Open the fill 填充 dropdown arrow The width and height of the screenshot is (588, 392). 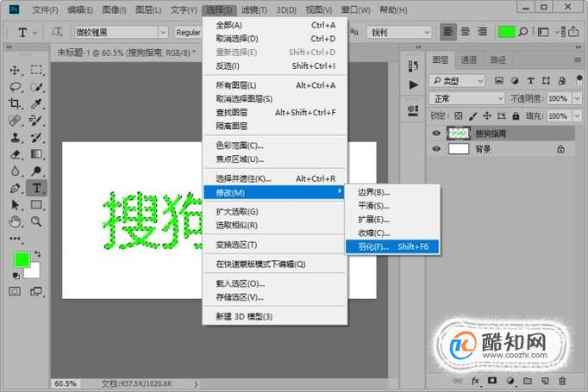[x=577, y=115]
